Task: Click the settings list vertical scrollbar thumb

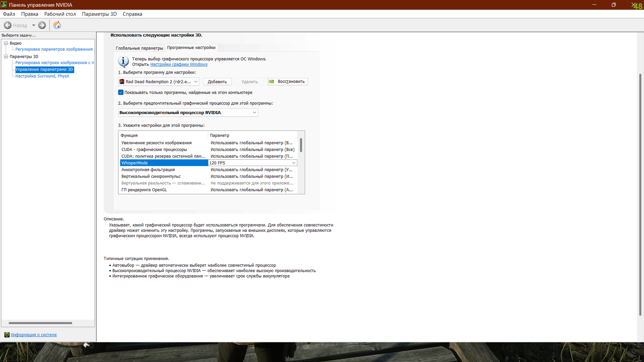Action: (301, 145)
